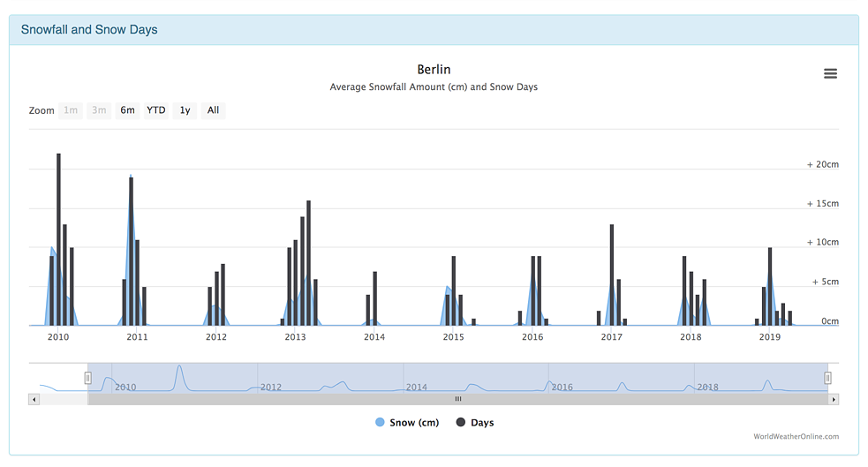The width and height of the screenshot is (868, 467).
Task: Open the WorldWeatherOnline.com credit link
Action: pyautogui.click(x=796, y=436)
